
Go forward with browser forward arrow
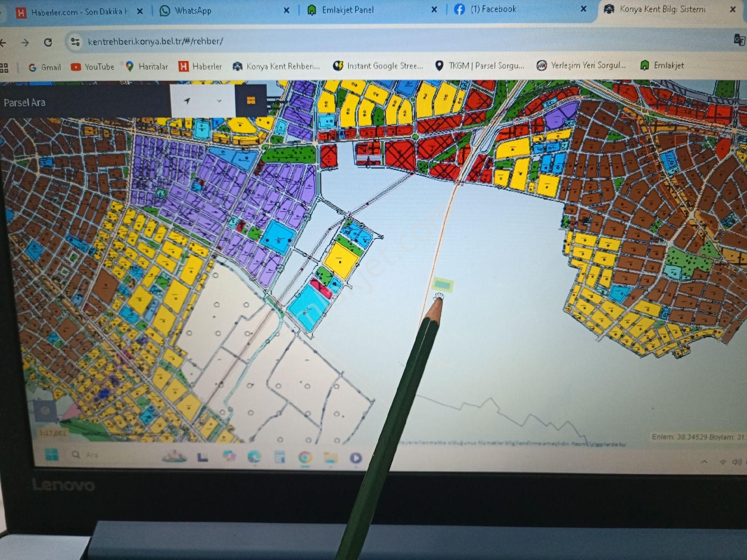tap(25, 42)
